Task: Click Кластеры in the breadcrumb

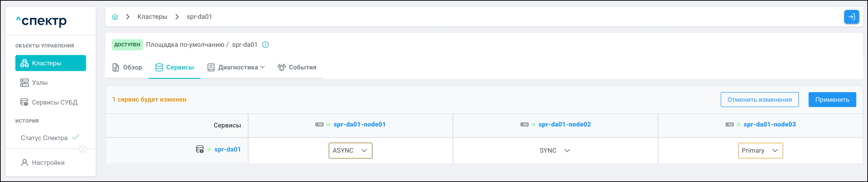Action: pos(152,17)
